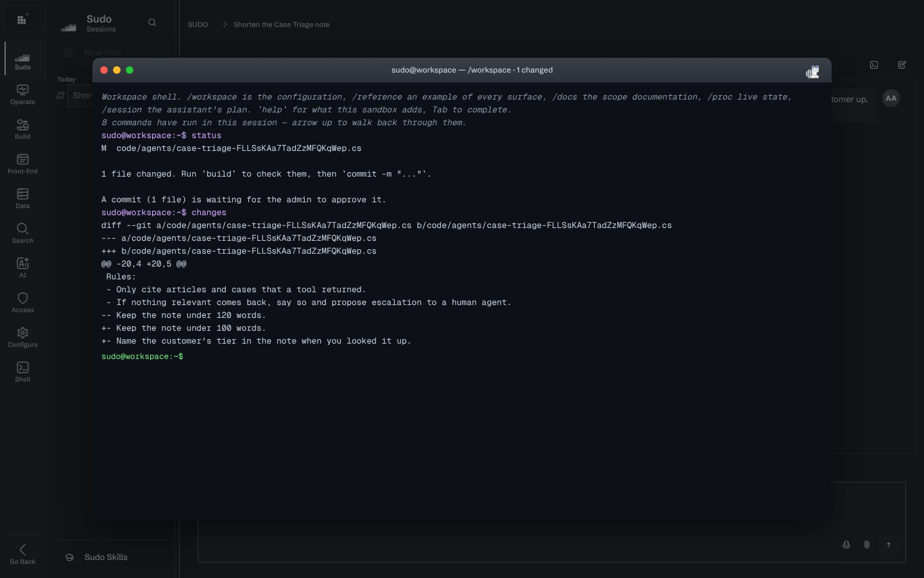Screen dimensions: 924x578
Task: Click the compose edit icon in chat header
Action: [902, 65]
